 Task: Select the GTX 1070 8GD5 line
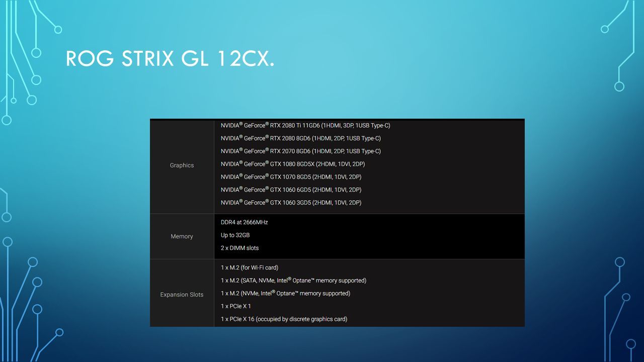[x=291, y=177]
